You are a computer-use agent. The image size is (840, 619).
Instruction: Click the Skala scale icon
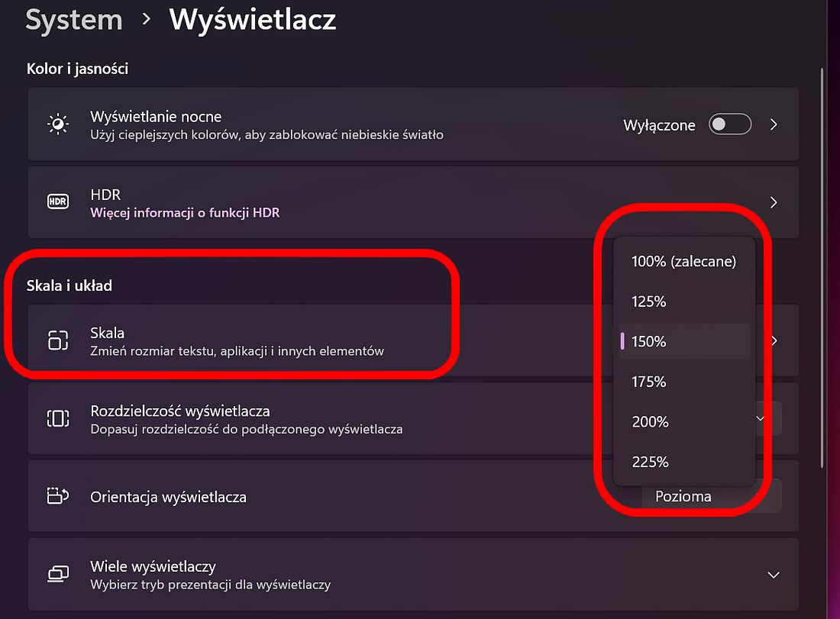58,340
